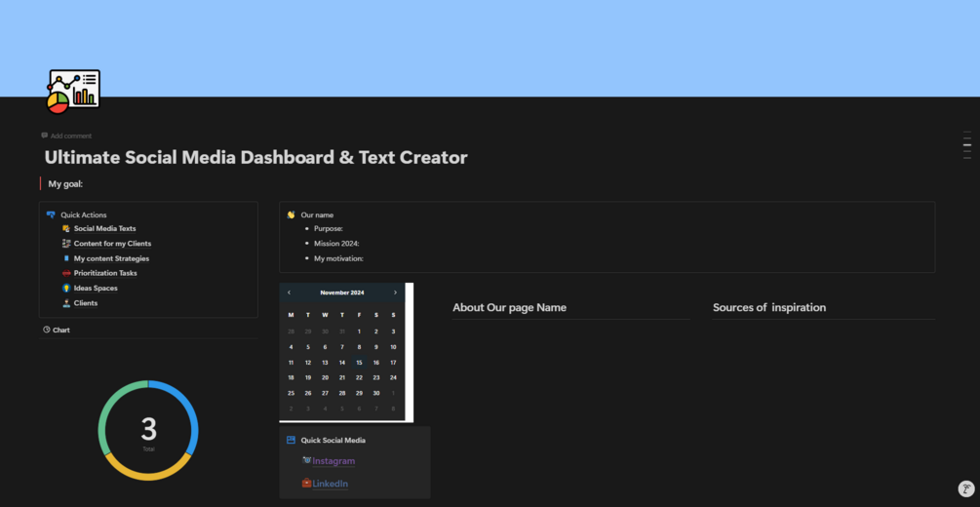The height and width of the screenshot is (507, 980).
Task: Open the Instagram link
Action: pyautogui.click(x=333, y=461)
